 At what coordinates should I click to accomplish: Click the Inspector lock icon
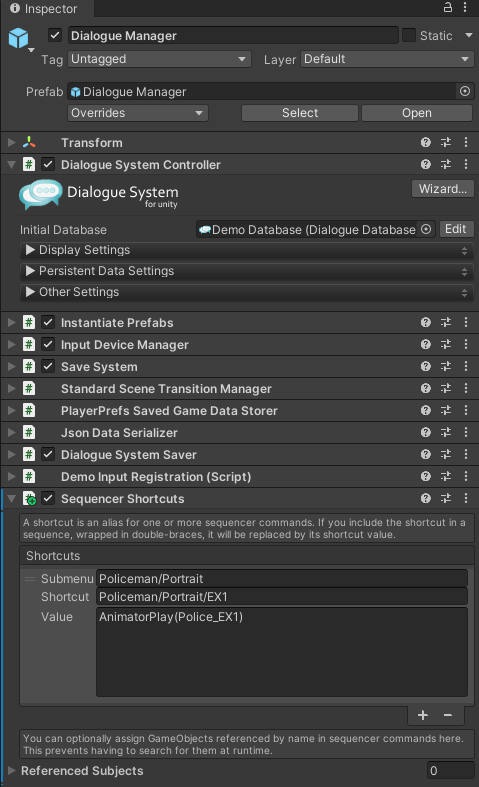tap(447, 8)
